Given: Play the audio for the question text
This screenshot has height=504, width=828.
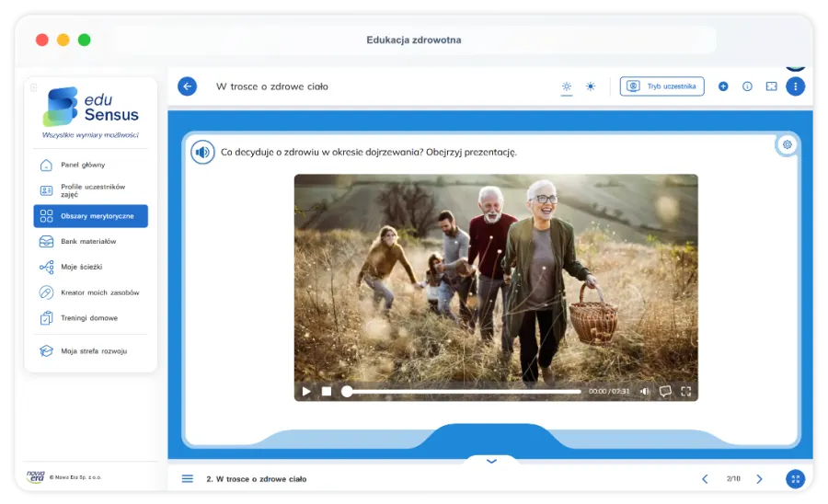Looking at the screenshot, I should pyautogui.click(x=202, y=153).
